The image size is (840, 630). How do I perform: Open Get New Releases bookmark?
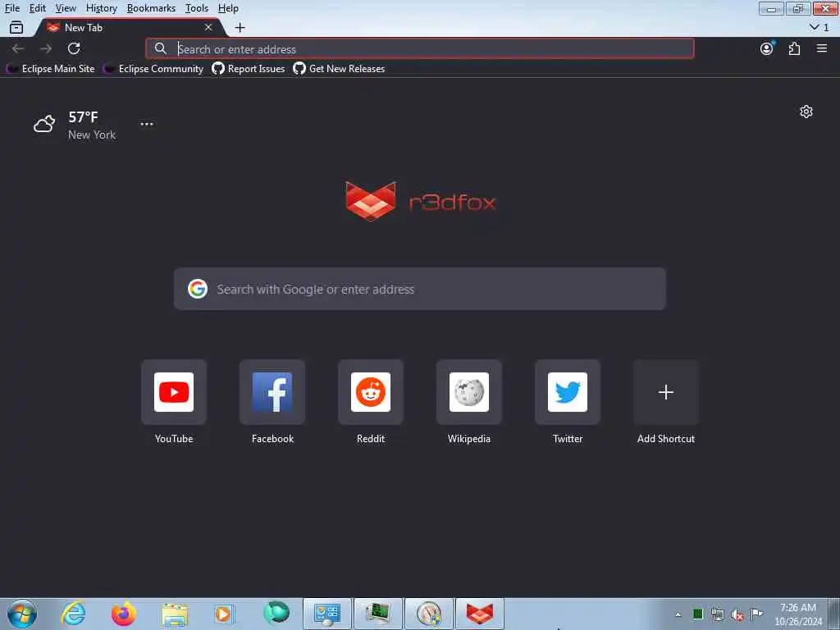339,69
